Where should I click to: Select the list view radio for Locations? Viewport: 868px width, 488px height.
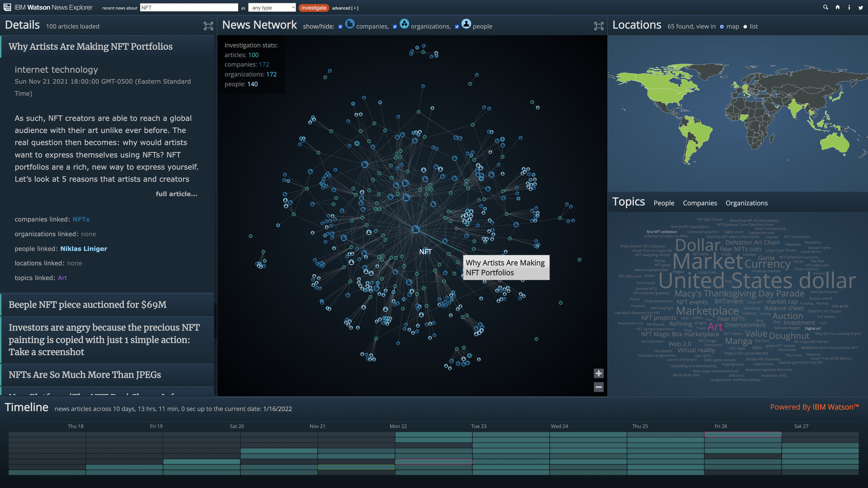745,27
